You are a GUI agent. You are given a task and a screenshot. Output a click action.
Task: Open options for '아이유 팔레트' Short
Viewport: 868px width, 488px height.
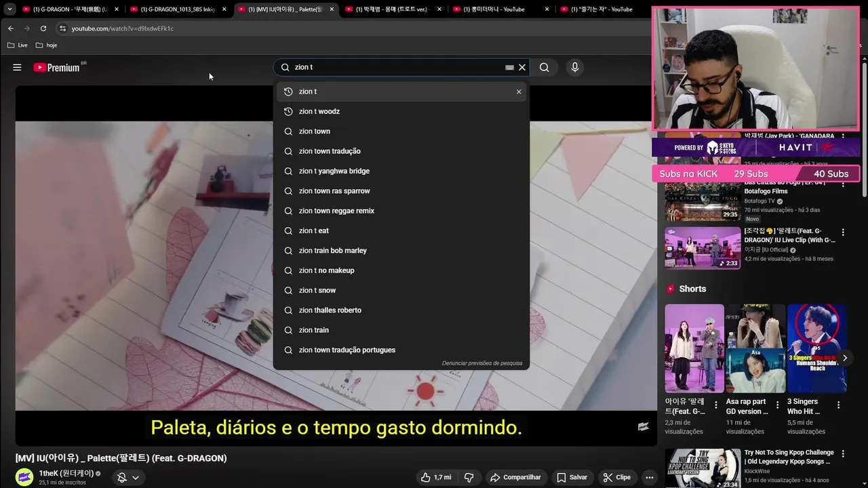click(x=716, y=405)
